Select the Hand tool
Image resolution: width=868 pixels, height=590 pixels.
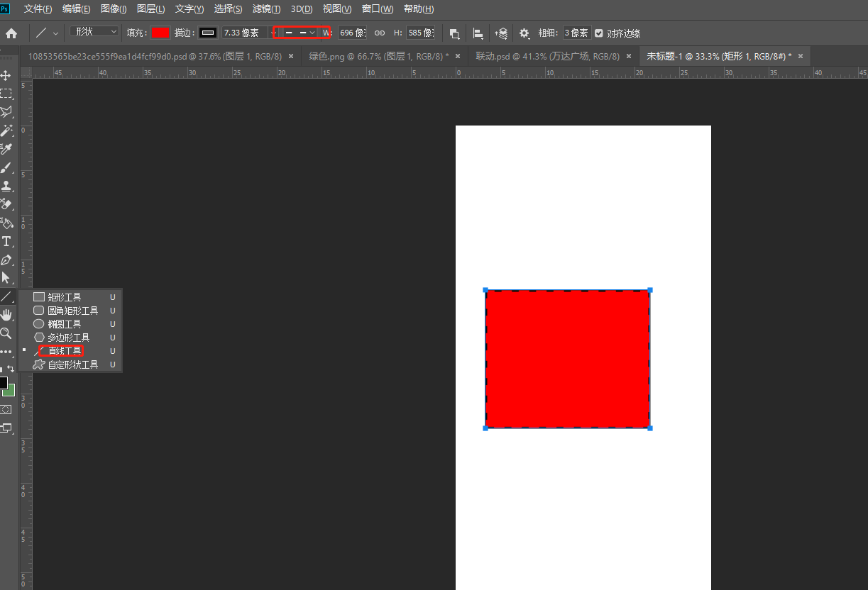pyautogui.click(x=6, y=315)
